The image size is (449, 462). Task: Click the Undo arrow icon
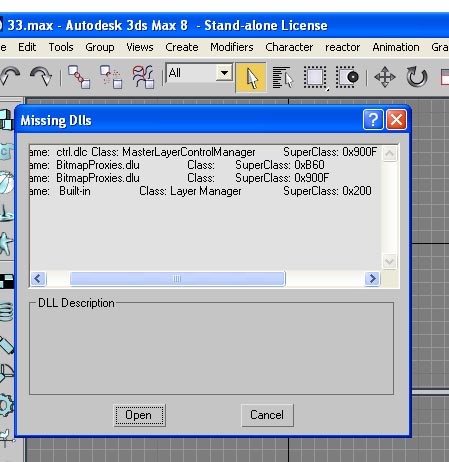[x=10, y=77]
